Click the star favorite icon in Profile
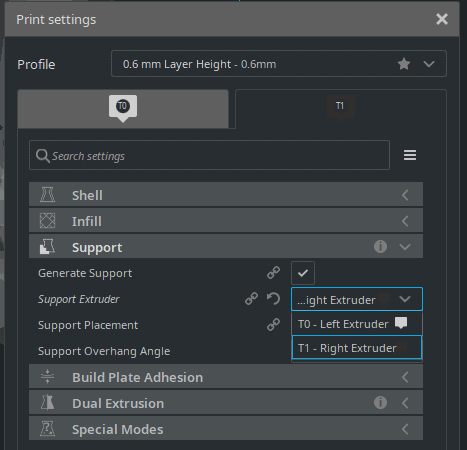Image resolution: width=467 pixels, height=450 pixels. pyautogui.click(x=404, y=64)
